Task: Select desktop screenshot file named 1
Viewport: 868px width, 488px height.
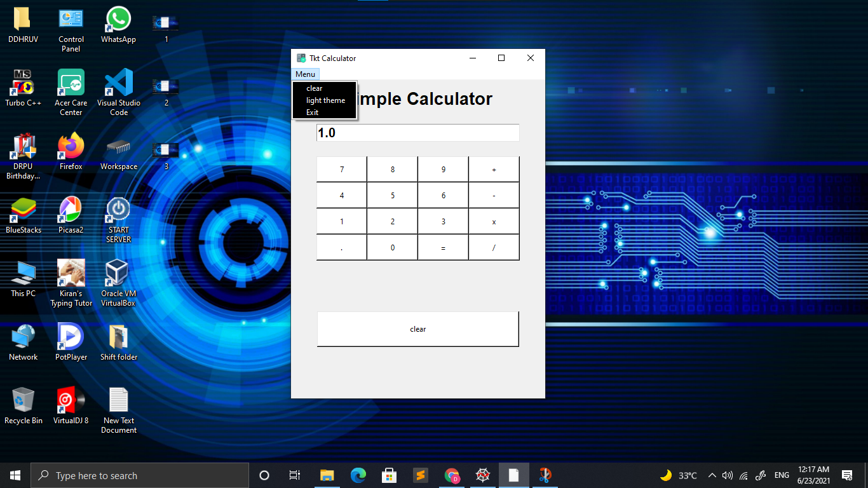Action: click(x=166, y=29)
